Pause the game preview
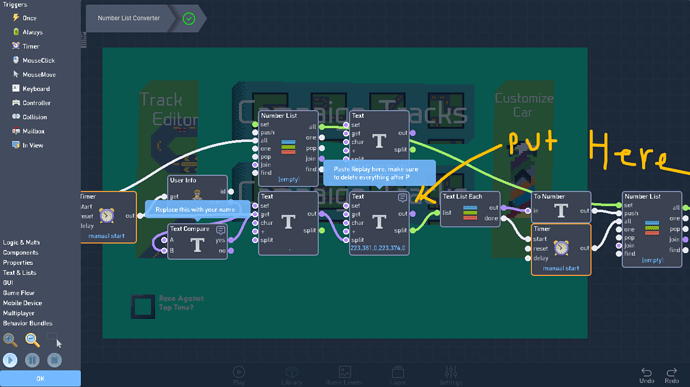 (32, 360)
